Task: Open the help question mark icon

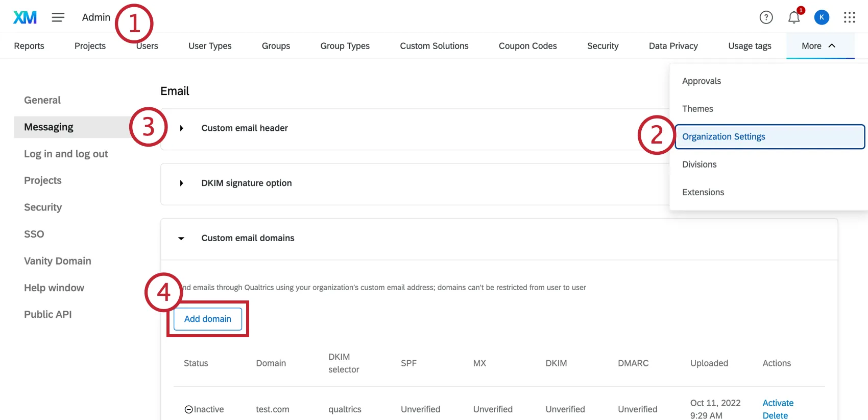Action: pos(766,17)
